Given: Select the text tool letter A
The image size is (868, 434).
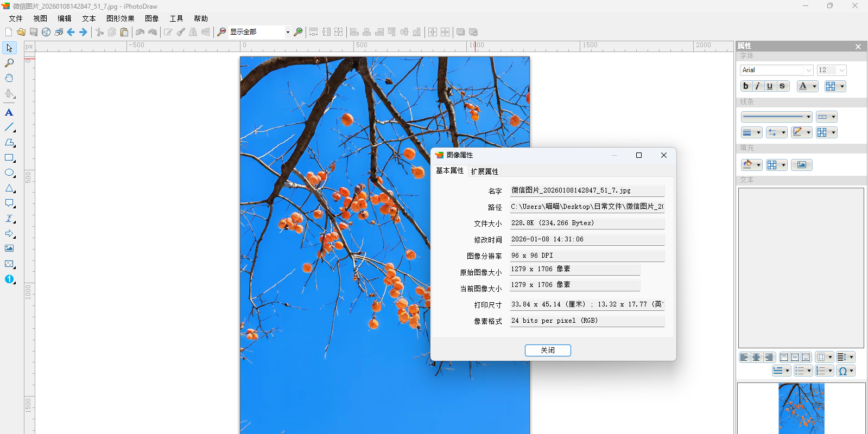Looking at the screenshot, I should (x=9, y=112).
